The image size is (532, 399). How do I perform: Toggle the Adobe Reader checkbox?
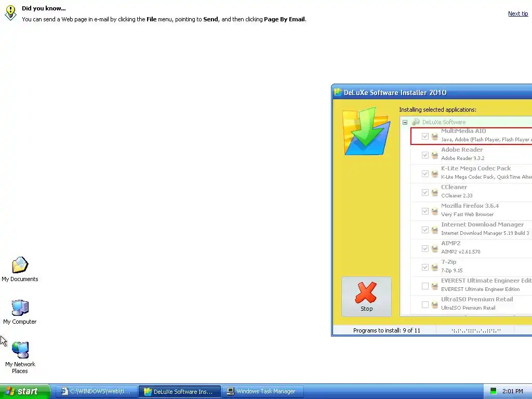tap(425, 155)
